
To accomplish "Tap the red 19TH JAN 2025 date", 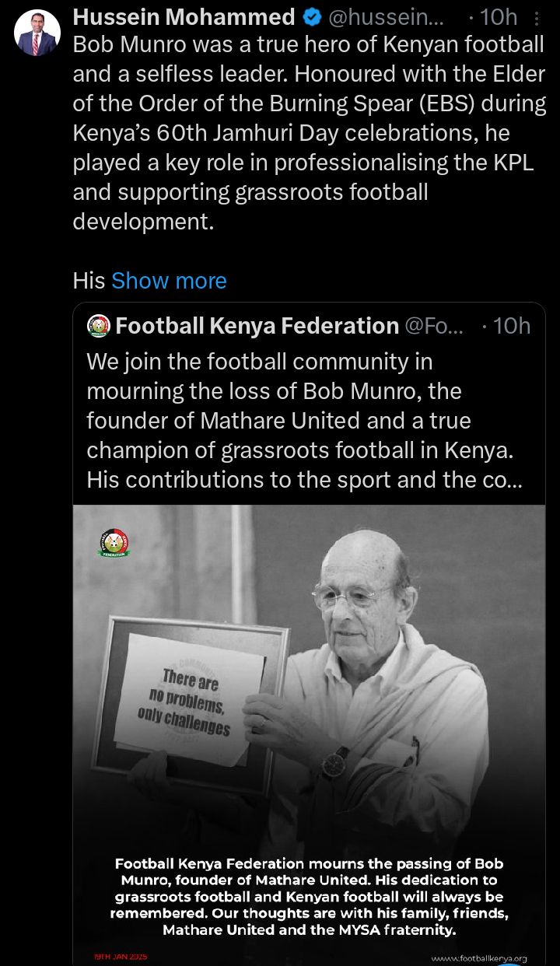I will coord(121,956).
